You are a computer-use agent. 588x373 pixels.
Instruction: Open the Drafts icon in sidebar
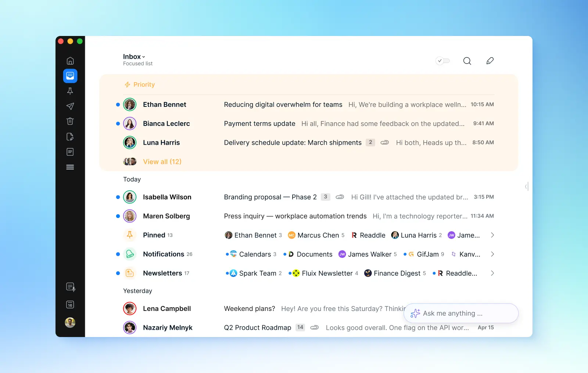(70, 137)
